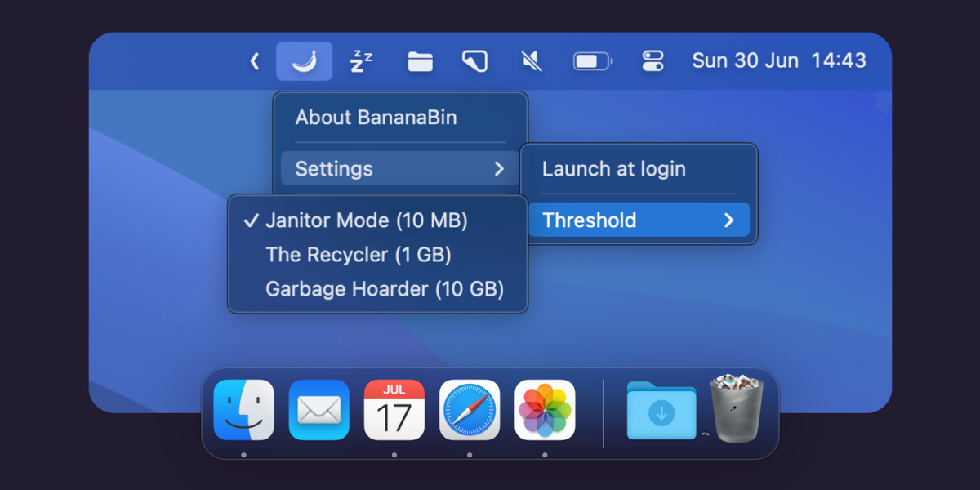The image size is (980, 490).
Task: Click the sleep Zzz menu bar icon
Action: click(362, 61)
